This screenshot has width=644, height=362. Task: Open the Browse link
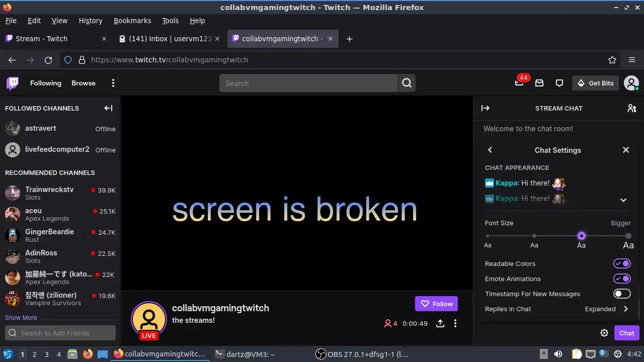tap(84, 83)
